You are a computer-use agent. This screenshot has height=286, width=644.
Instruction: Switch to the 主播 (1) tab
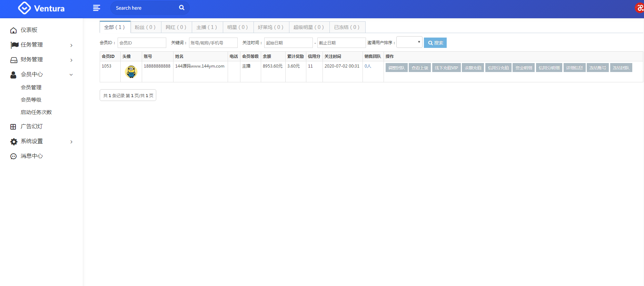pos(207,27)
